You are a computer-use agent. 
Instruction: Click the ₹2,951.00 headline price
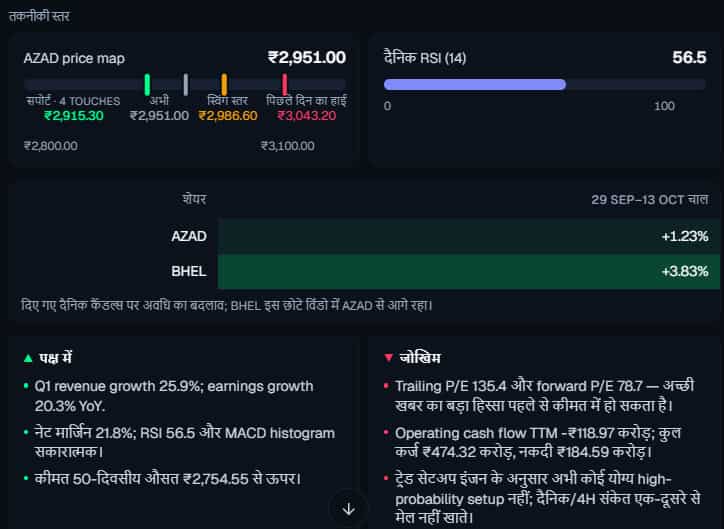(x=307, y=58)
